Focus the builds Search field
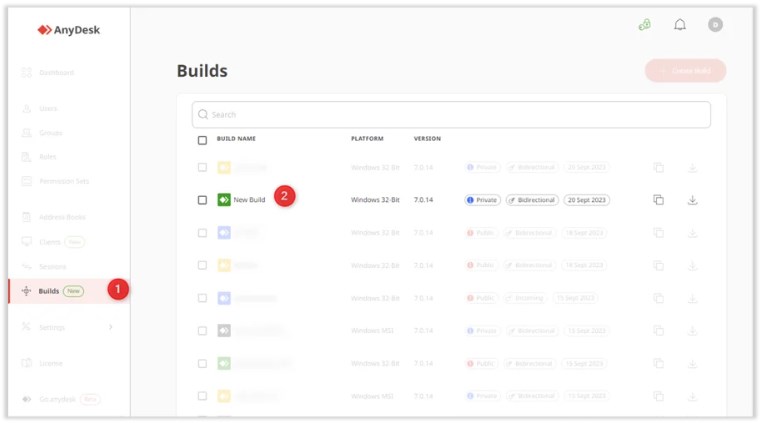This screenshot has height=423, width=760. [452, 114]
